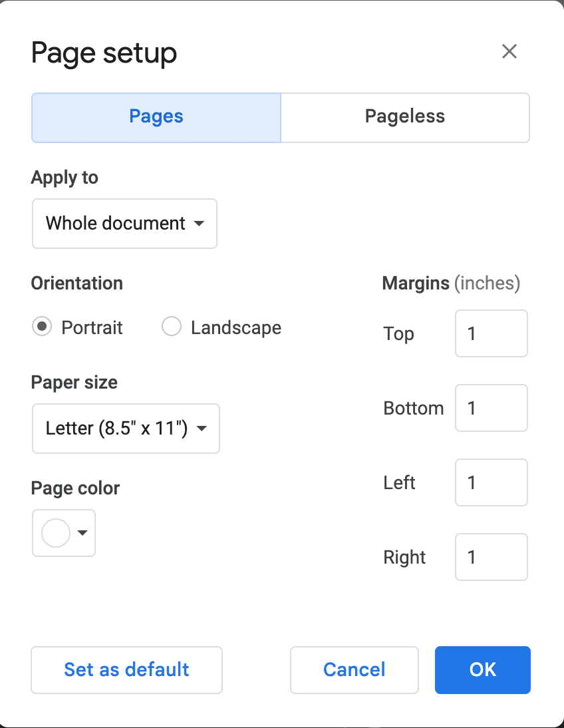This screenshot has width=564, height=728.
Task: Click the Paper size dropdown arrow
Action: coord(202,429)
